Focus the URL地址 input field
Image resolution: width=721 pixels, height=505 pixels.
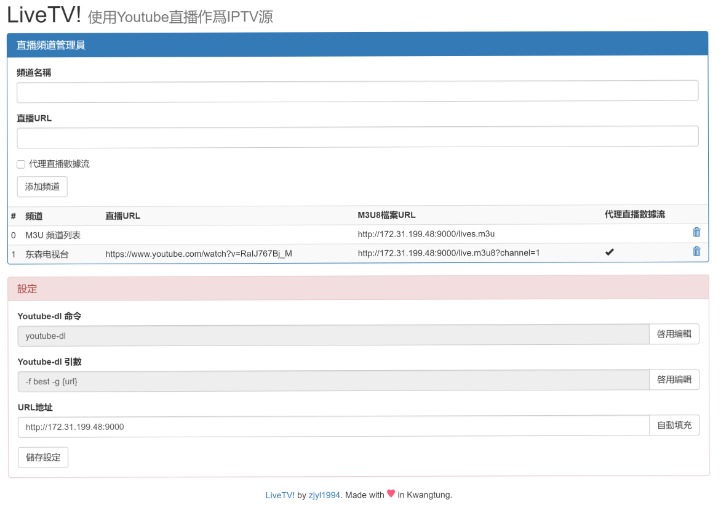coord(333,427)
